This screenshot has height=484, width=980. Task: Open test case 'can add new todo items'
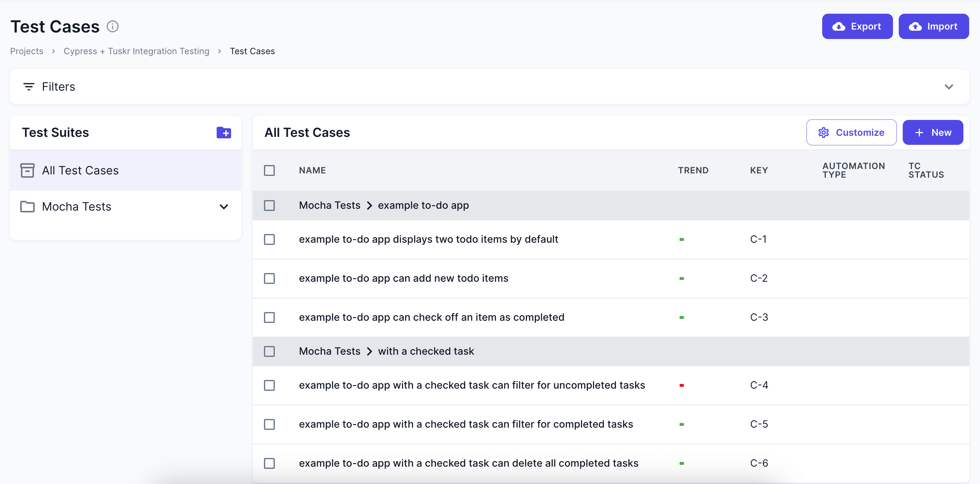[403, 278]
